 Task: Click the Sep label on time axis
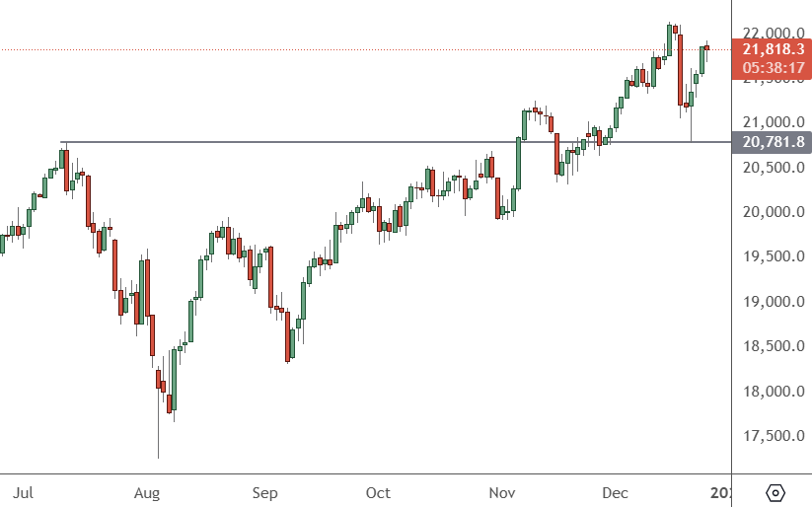click(x=264, y=492)
